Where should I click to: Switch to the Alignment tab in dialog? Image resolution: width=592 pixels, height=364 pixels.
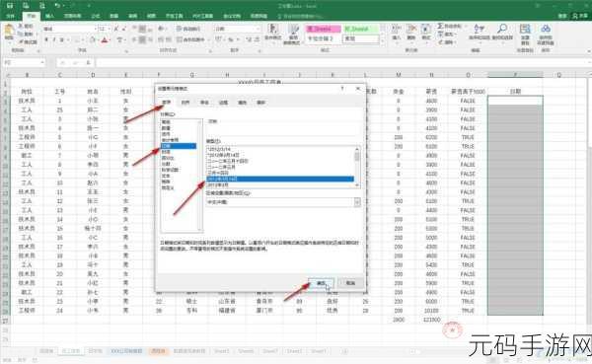(x=185, y=103)
